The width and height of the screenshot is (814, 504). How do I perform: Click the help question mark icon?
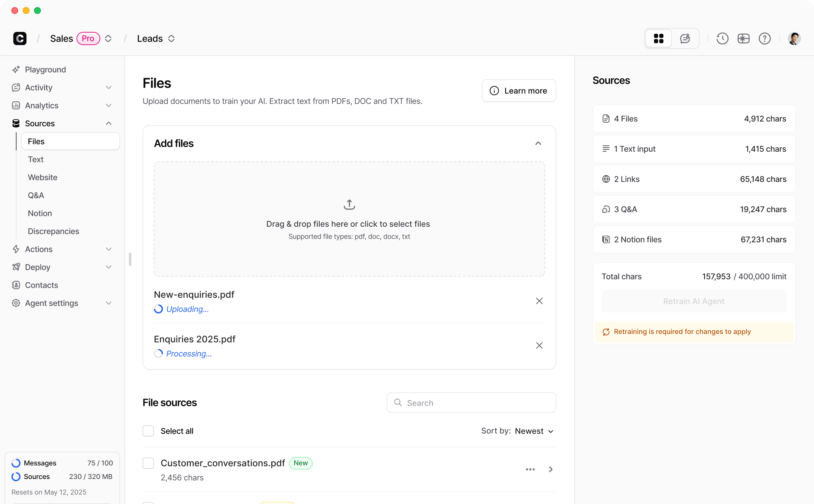click(764, 38)
